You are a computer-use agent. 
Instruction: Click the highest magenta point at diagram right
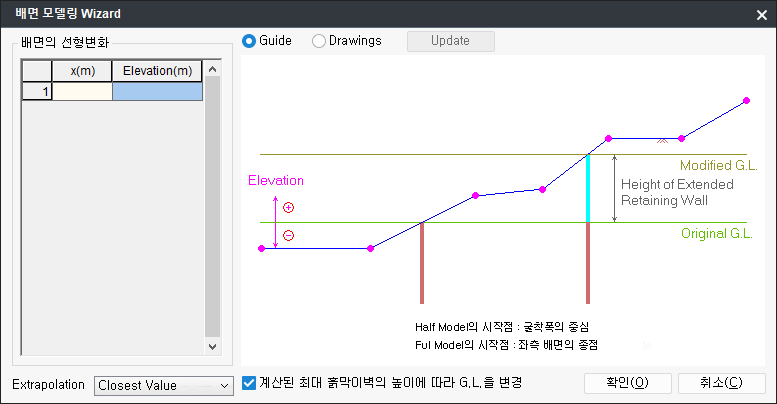click(x=746, y=101)
